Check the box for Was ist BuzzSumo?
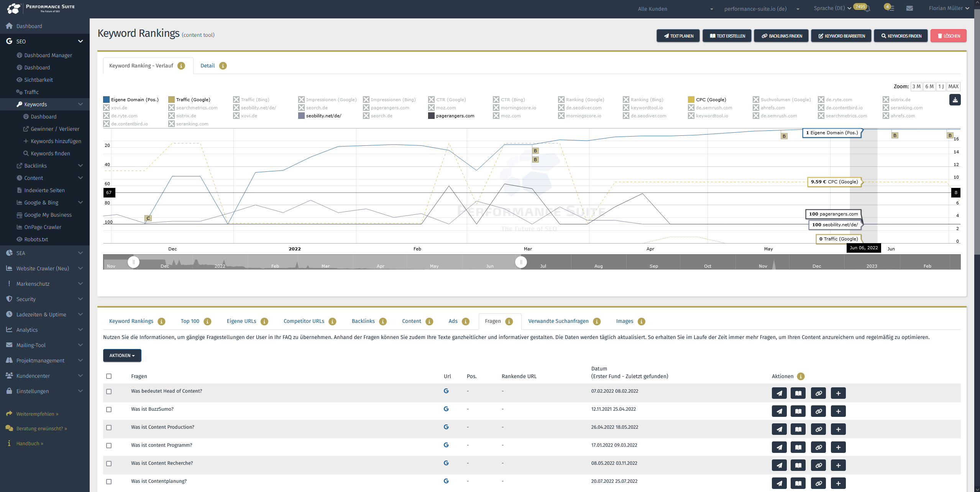The image size is (980, 492). (109, 410)
